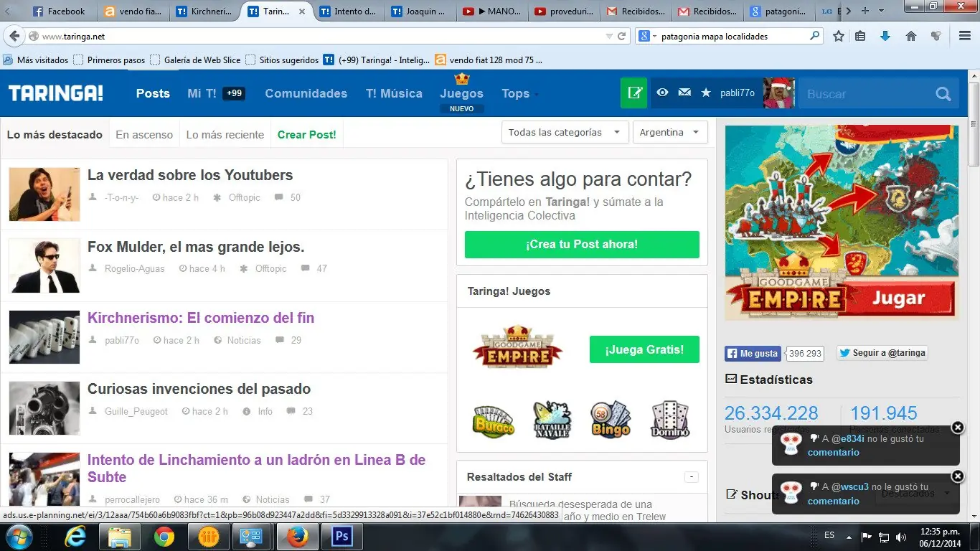
Task: Click the Taringa! logo
Action: 56,93
